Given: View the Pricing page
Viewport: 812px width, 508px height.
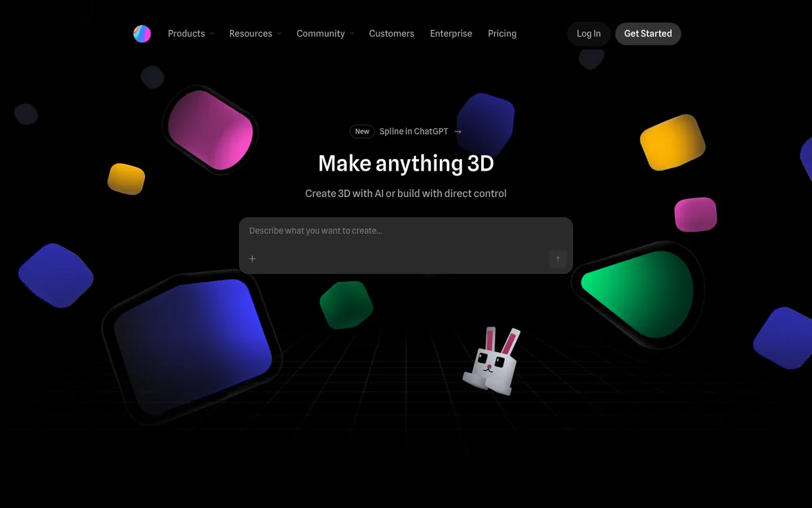Looking at the screenshot, I should 502,33.
